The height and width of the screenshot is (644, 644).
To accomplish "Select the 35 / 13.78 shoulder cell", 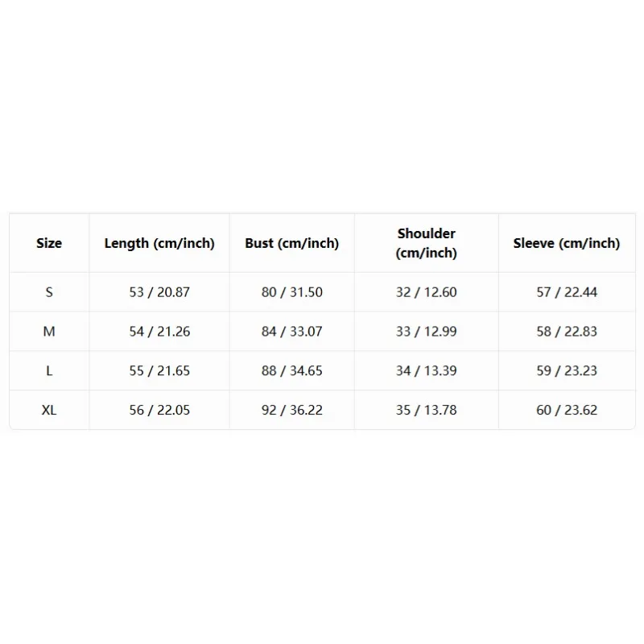I will pyautogui.click(x=427, y=410).
